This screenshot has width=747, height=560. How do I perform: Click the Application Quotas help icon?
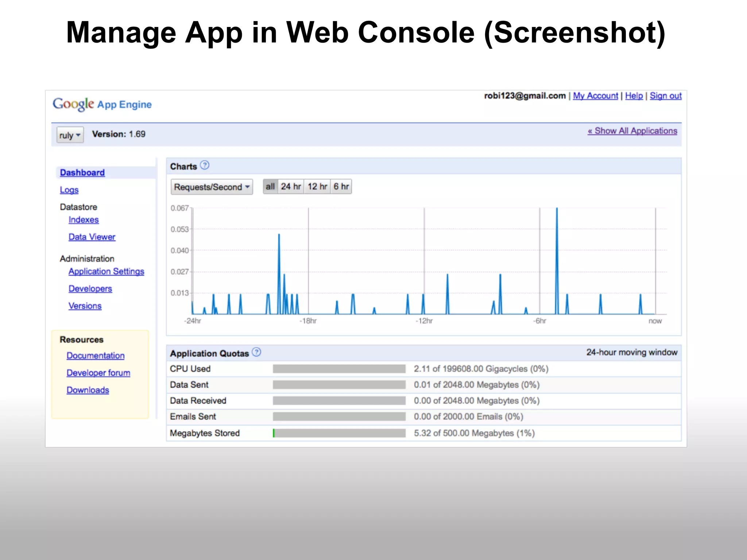tap(256, 352)
